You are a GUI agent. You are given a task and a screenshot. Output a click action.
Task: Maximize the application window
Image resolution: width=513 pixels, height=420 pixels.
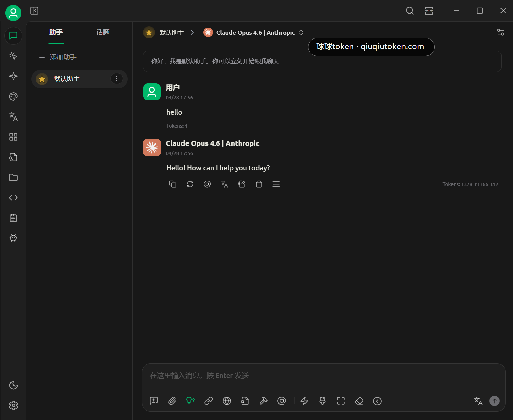(480, 11)
